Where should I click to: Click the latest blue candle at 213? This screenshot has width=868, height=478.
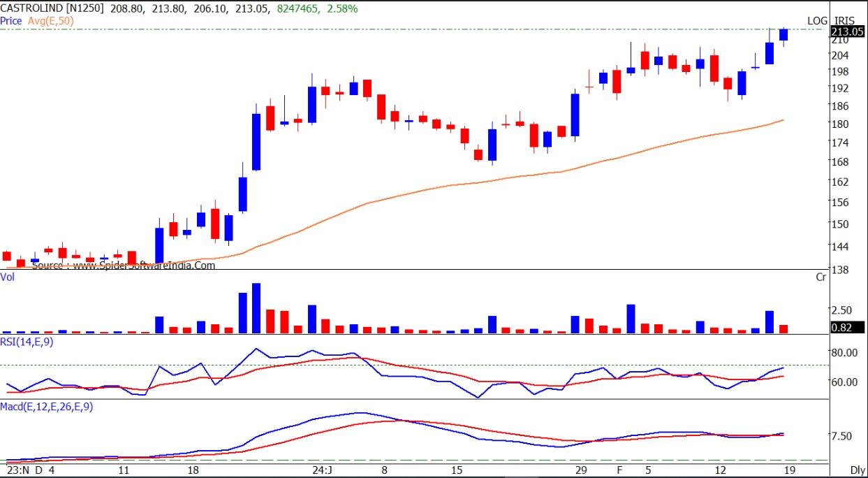click(784, 35)
